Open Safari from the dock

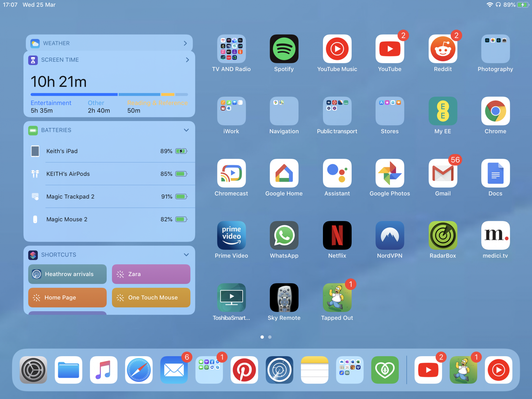[x=139, y=370]
